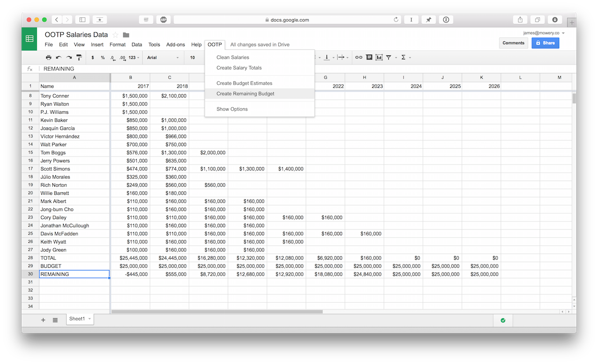Format selection as percent
Image resolution: width=598 pixels, height=364 pixels.
click(103, 57)
